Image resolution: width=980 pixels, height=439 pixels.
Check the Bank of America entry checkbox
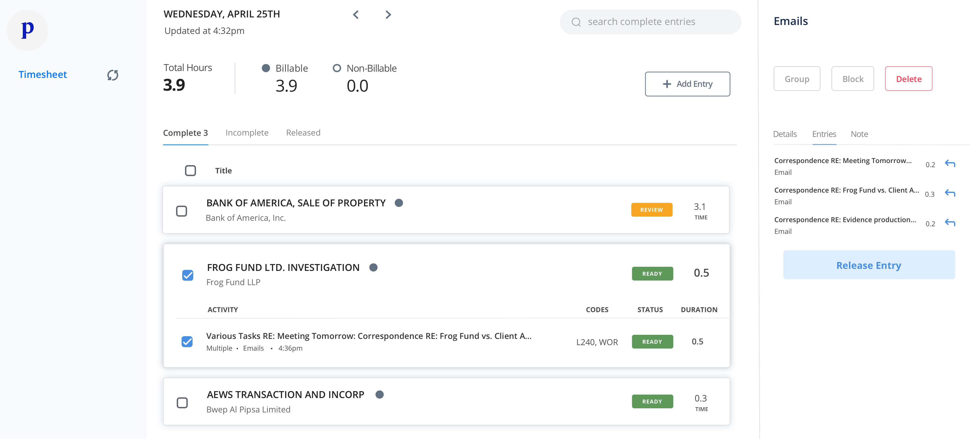pos(182,211)
